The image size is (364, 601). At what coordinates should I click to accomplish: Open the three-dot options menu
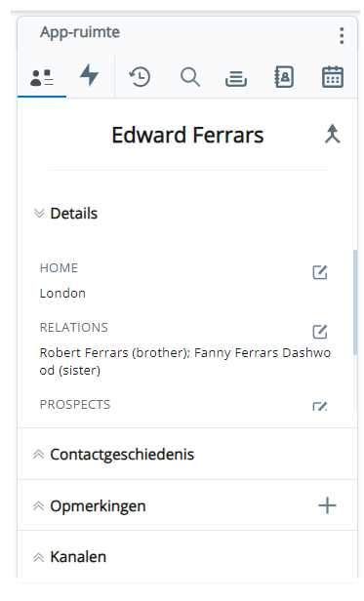(342, 36)
